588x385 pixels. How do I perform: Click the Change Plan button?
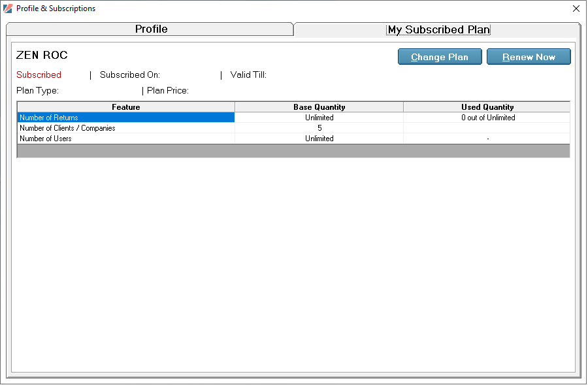tap(440, 57)
